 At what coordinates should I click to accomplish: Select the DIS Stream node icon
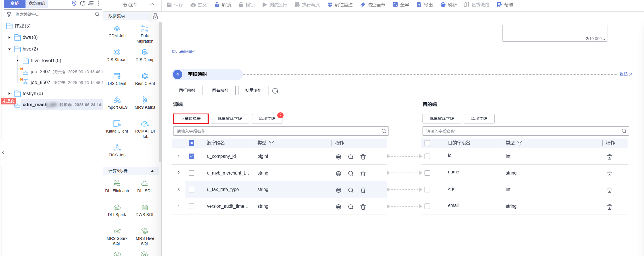pyautogui.click(x=117, y=52)
